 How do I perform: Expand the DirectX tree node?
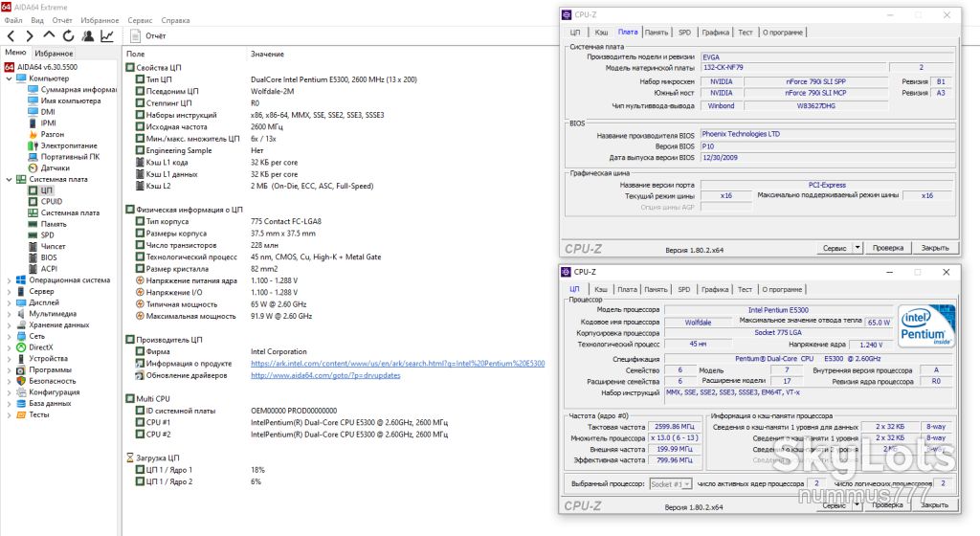9,348
